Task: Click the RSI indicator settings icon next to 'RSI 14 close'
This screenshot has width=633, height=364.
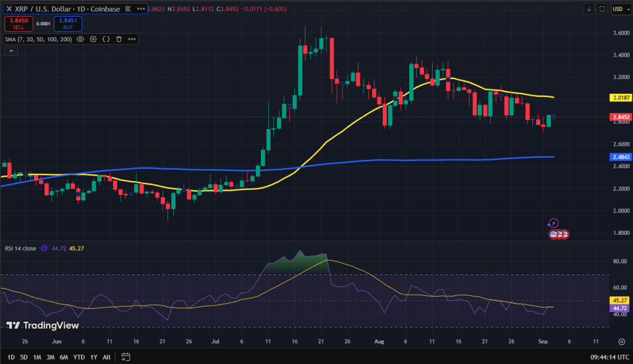Action: [x=44, y=248]
